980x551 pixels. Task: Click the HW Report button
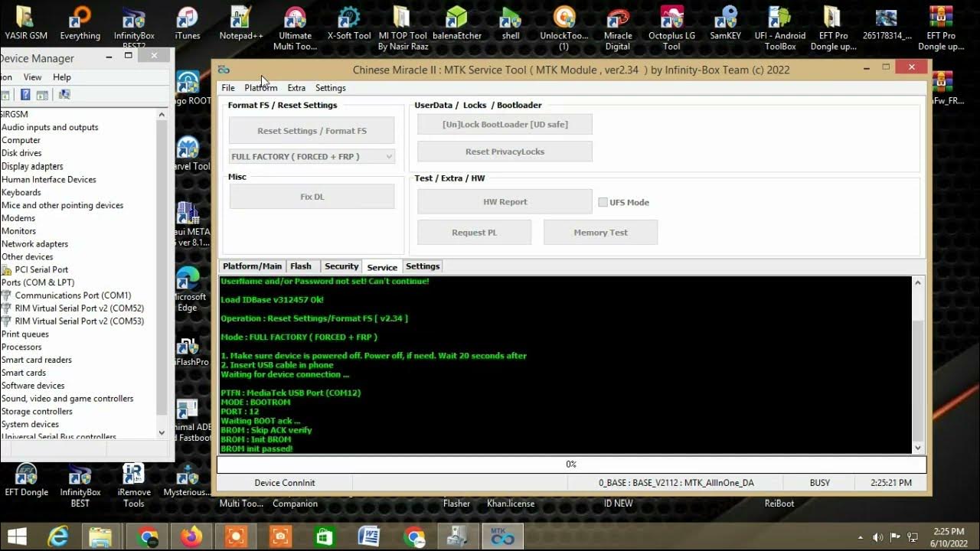[505, 202]
